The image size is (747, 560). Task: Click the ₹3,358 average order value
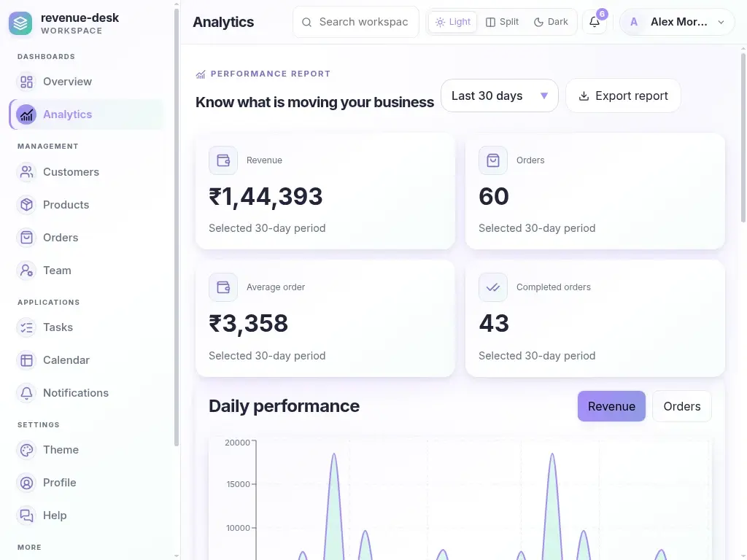[248, 324]
